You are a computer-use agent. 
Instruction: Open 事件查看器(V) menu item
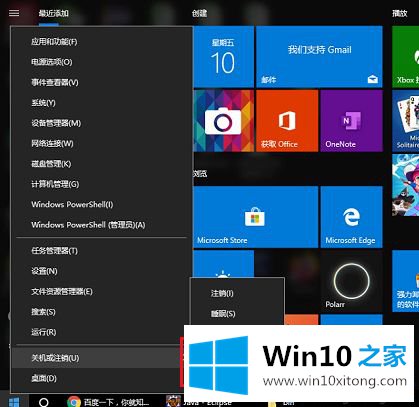pyautogui.click(x=101, y=82)
